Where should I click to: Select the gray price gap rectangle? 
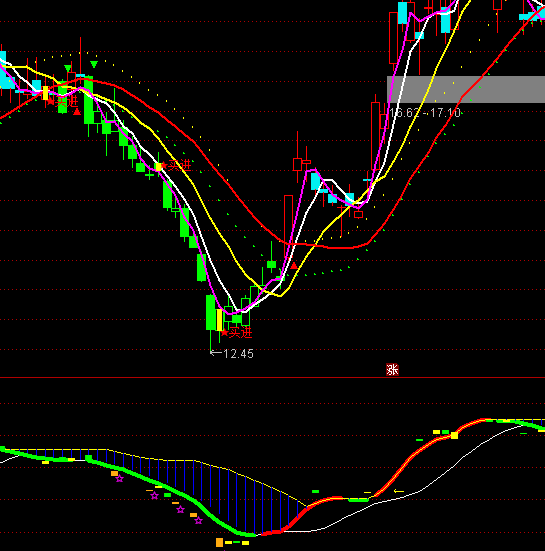pyautogui.click(x=466, y=89)
